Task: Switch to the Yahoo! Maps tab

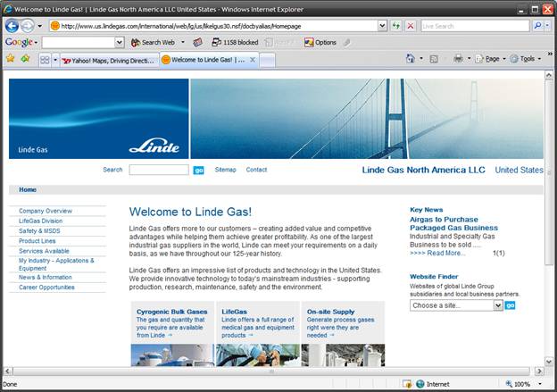Action: pos(110,61)
